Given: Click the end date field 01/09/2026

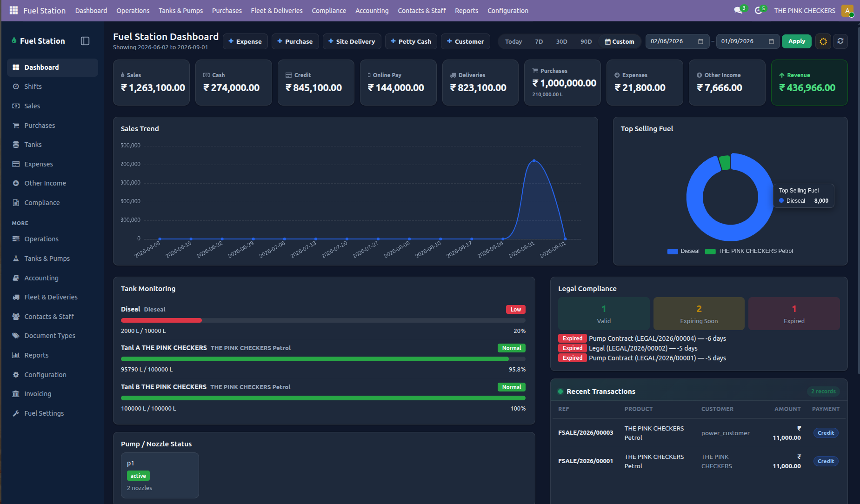Looking at the screenshot, I should click(748, 41).
